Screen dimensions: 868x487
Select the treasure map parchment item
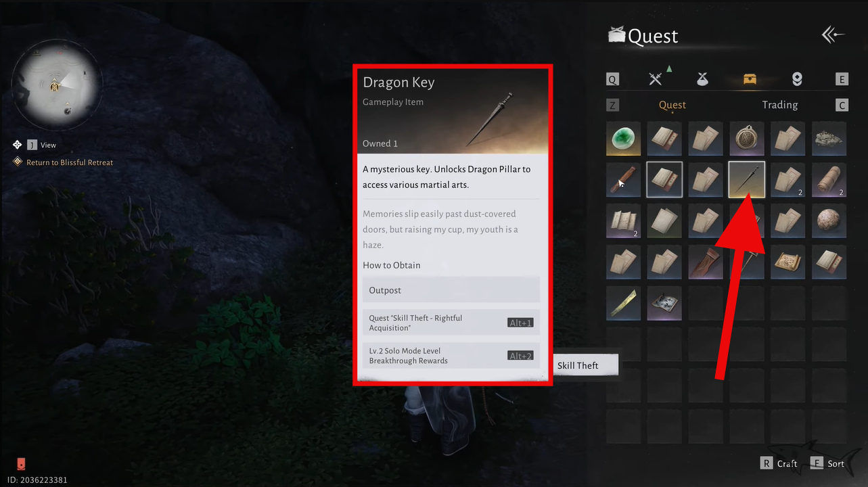pos(788,262)
